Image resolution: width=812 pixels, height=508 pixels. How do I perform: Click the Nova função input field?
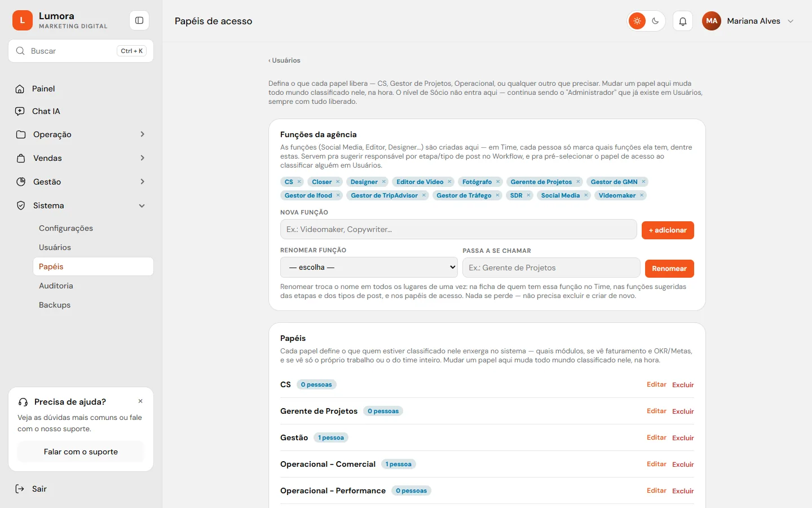[458, 229]
